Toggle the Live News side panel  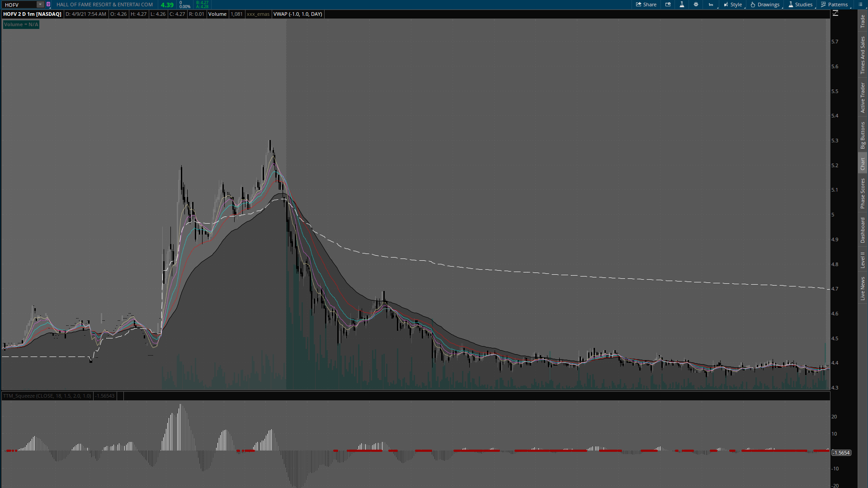[863, 288]
